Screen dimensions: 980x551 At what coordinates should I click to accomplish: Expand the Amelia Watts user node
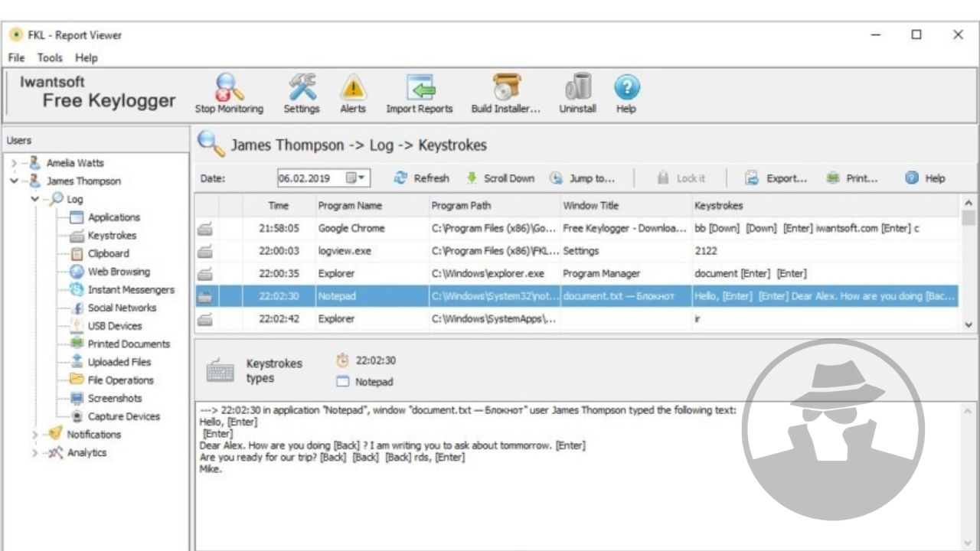(14, 163)
